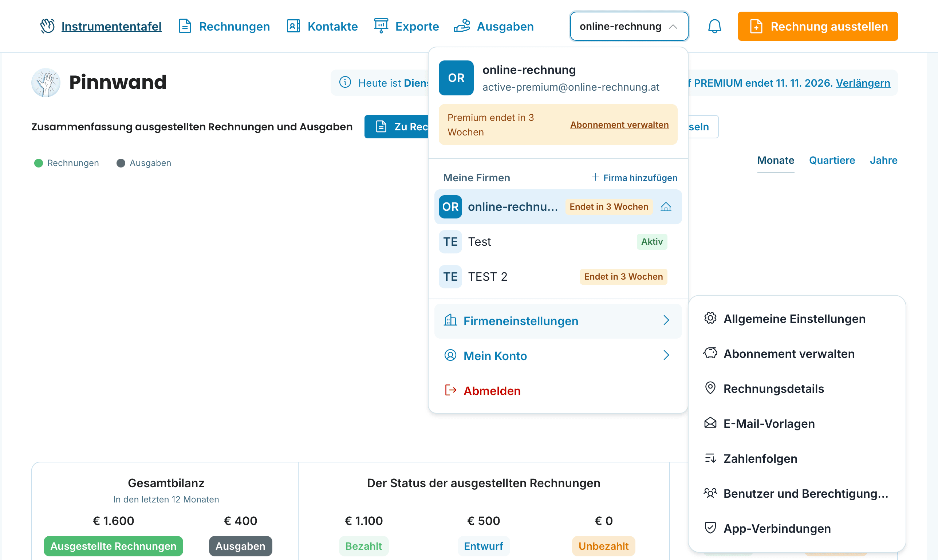The image size is (938, 560).
Task: Click the waving hand Instrumententafel icon
Action: (48, 26)
